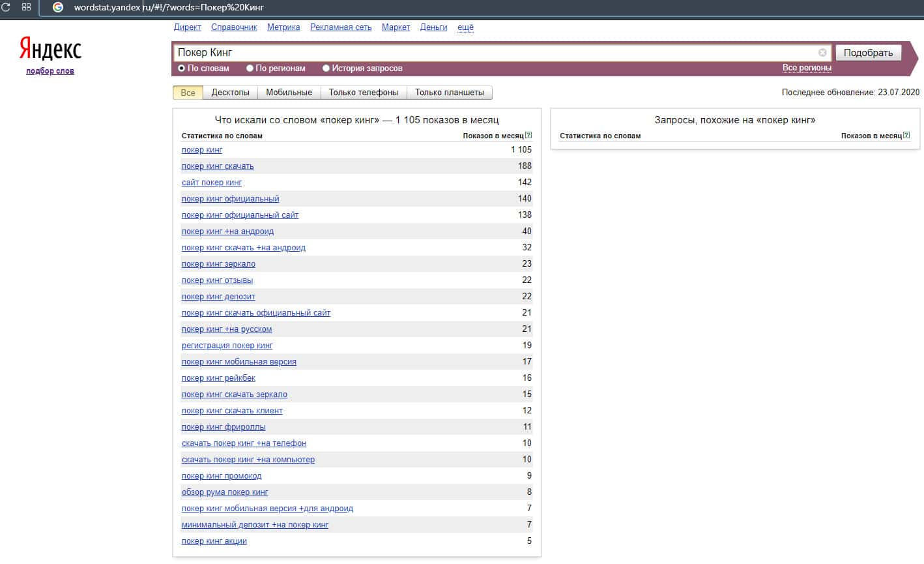Open the 'Метрика' link in top navigation
The width and height of the screenshot is (924, 564).
[x=283, y=27]
